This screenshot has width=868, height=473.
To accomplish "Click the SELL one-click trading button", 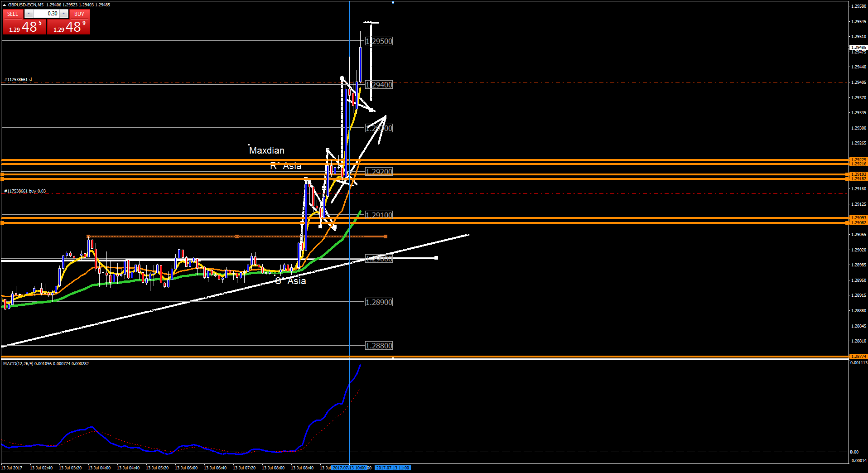I will tap(13, 14).
